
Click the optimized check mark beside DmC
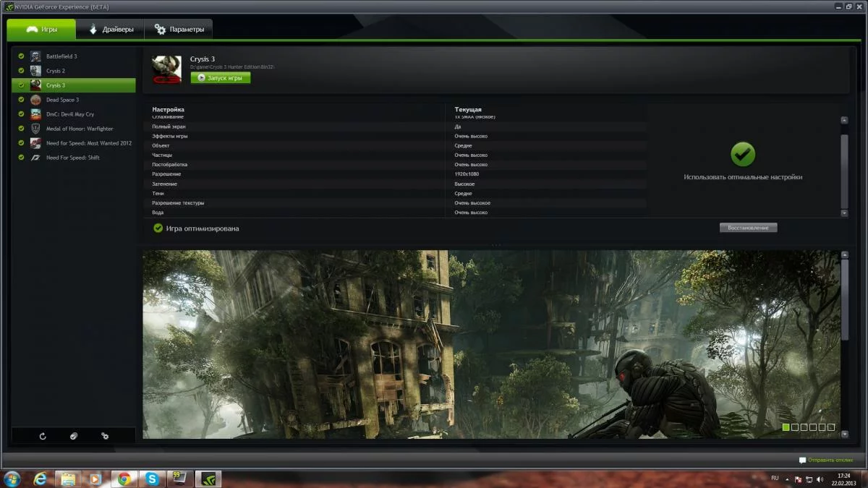21,114
